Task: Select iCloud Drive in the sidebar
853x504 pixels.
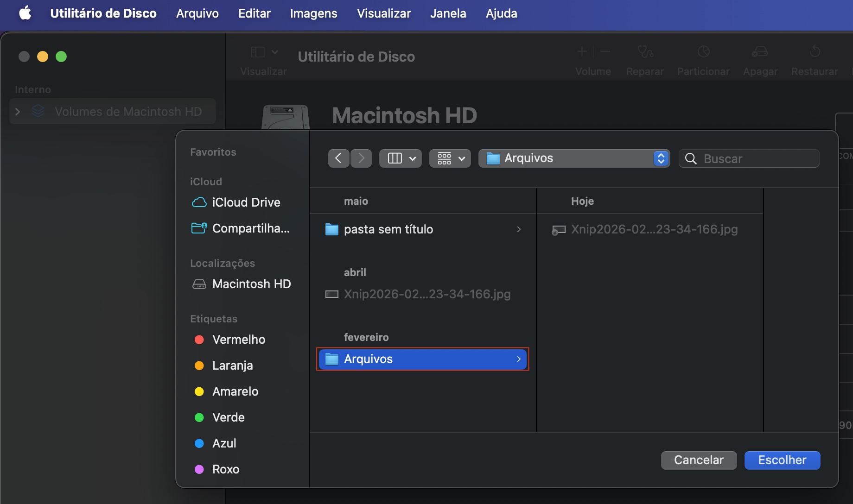Action: 236,202
